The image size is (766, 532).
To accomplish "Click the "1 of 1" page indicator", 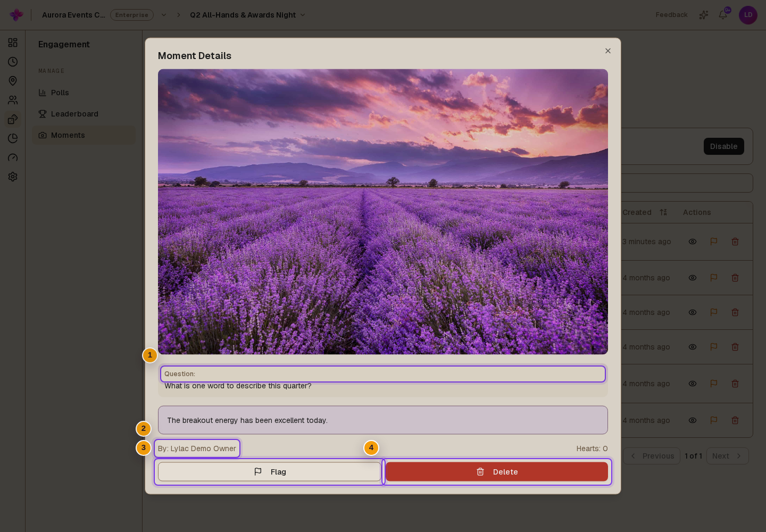I will [693, 456].
